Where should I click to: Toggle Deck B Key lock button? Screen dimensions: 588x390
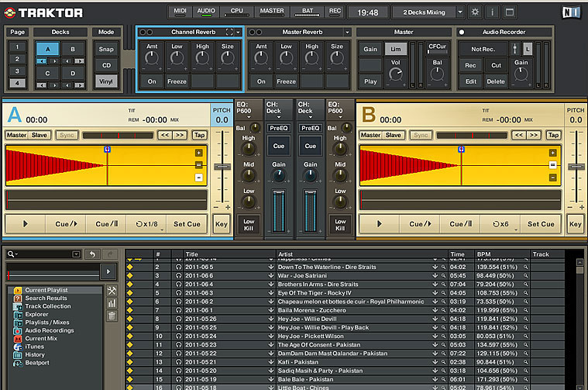pyautogui.click(x=576, y=224)
